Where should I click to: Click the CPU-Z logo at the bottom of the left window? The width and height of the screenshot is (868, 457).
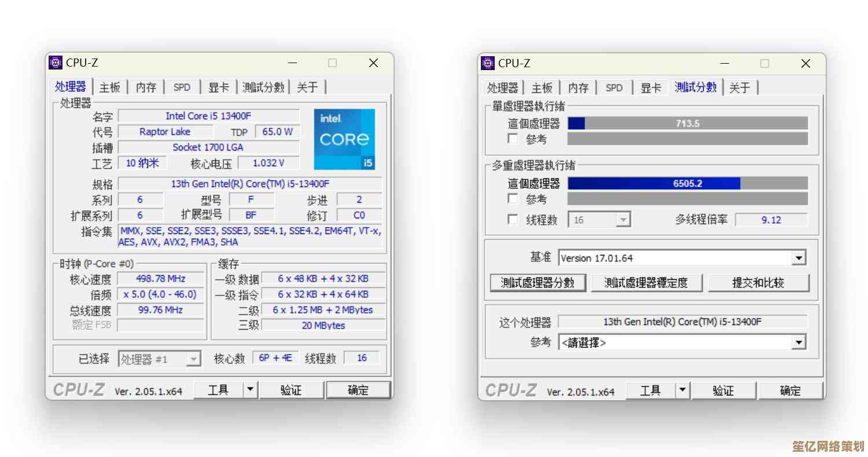pyautogui.click(x=79, y=390)
